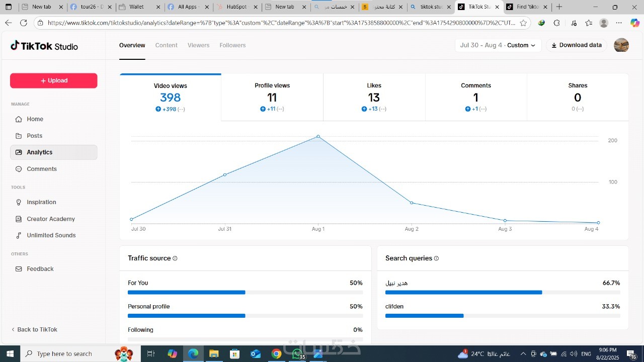The height and width of the screenshot is (362, 644).
Task: Switch to the Content tab
Action: (x=166, y=45)
